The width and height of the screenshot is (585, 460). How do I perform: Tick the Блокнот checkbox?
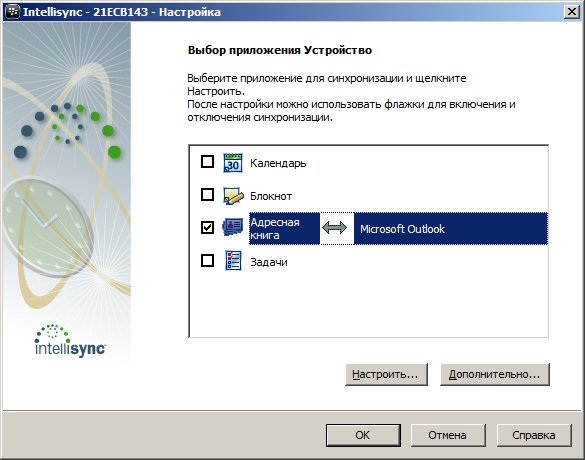tap(207, 194)
